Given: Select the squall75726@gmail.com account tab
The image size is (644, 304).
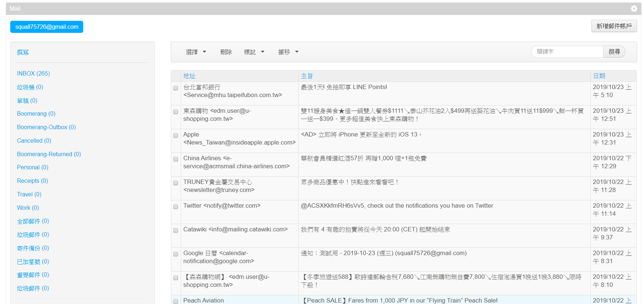Looking at the screenshot, I should coord(47,27).
